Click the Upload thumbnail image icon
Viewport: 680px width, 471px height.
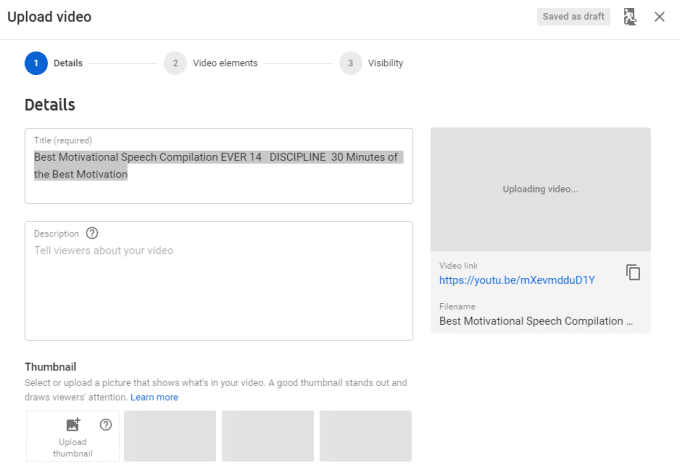pos(72,425)
